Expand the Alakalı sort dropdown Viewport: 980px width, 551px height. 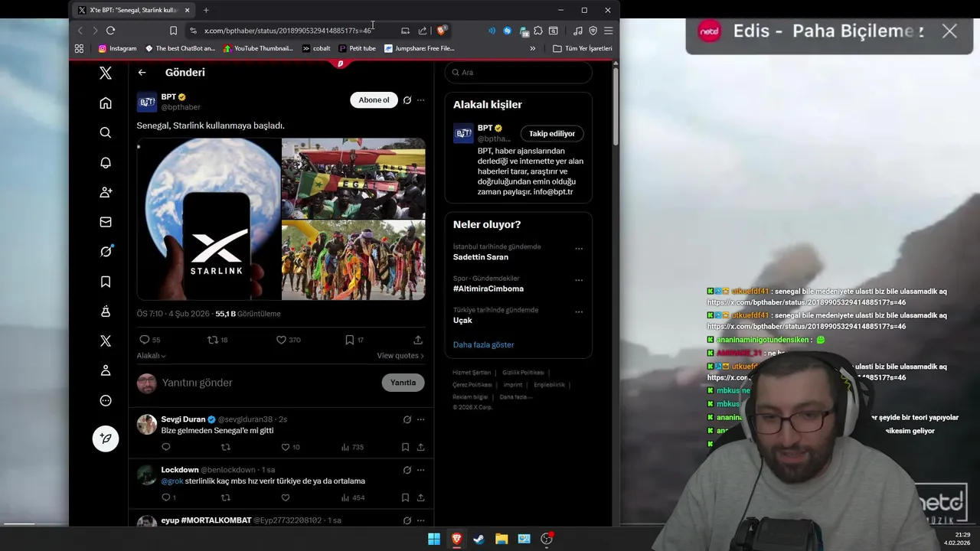point(151,356)
